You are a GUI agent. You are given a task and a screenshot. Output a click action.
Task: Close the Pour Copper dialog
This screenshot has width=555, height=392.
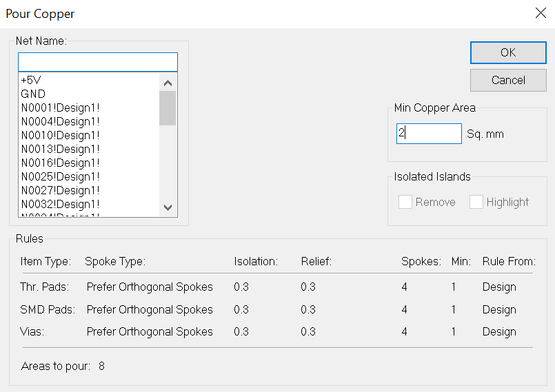click(541, 13)
